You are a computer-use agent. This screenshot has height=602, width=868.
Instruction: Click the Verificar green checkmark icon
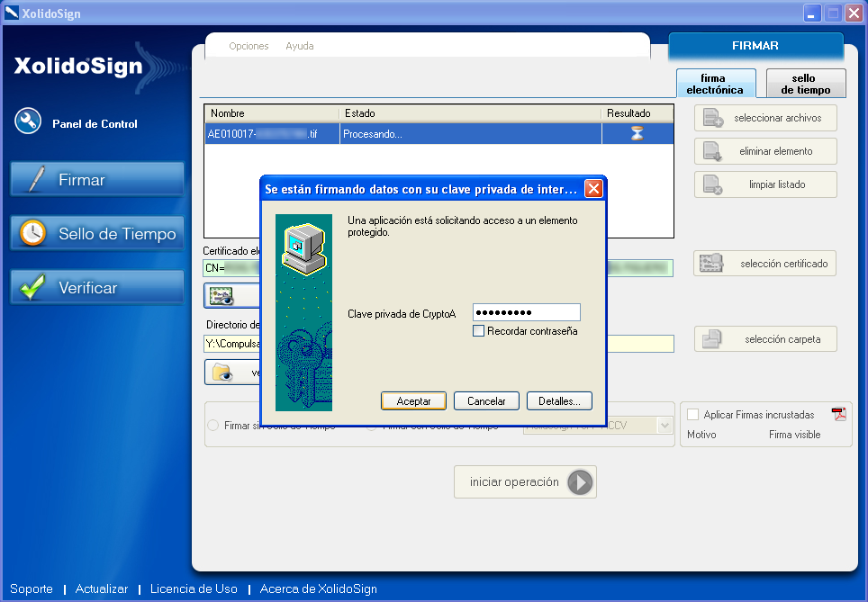32,287
